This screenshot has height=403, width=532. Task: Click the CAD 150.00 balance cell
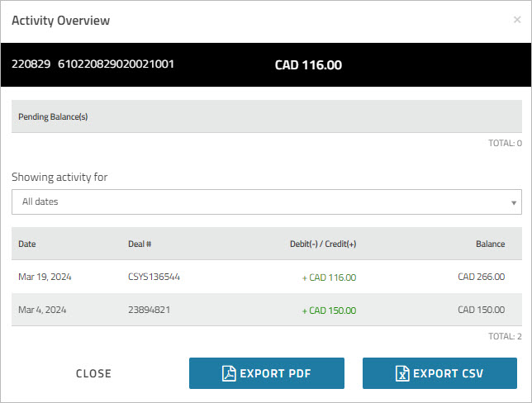pos(482,310)
